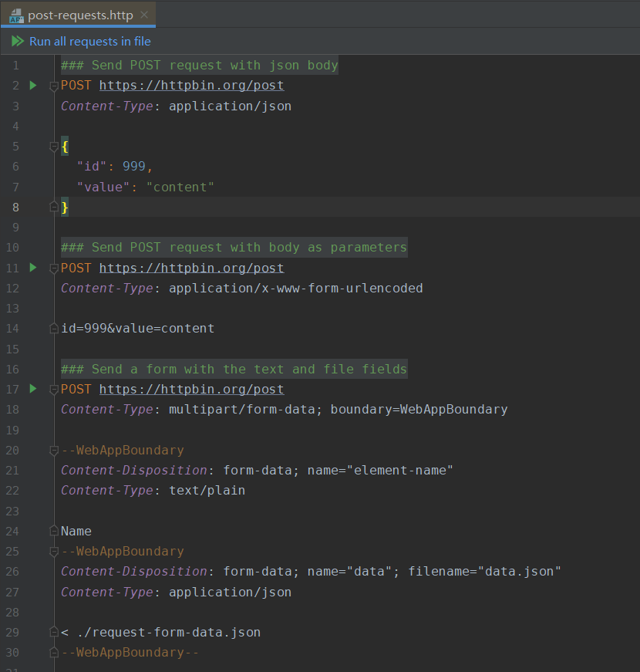Click the closing '--WebAppBoundary--' text
This screenshot has height=672, width=640.
(130, 652)
